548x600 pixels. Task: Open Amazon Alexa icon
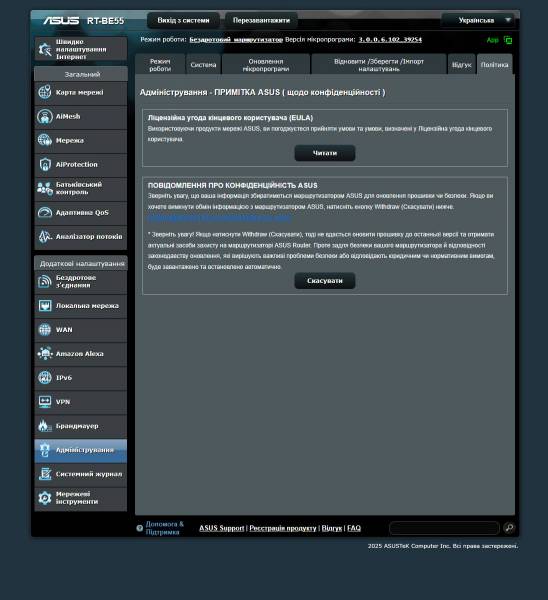pos(45,354)
